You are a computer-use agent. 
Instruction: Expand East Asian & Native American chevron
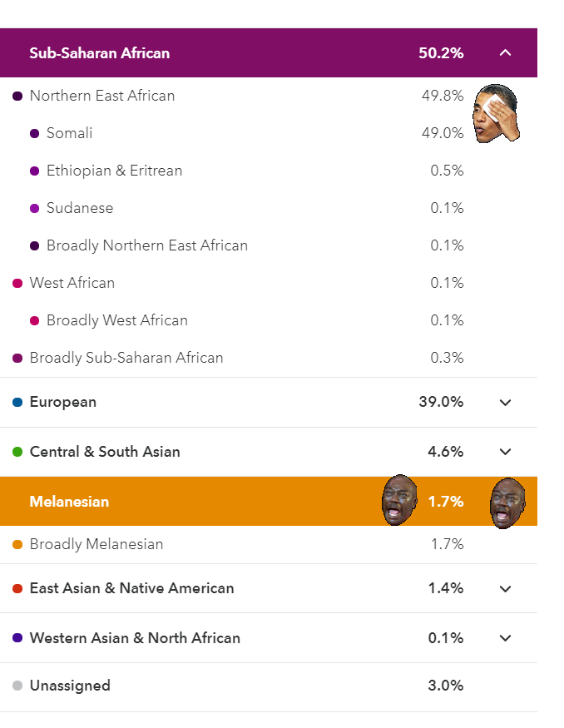point(505,589)
